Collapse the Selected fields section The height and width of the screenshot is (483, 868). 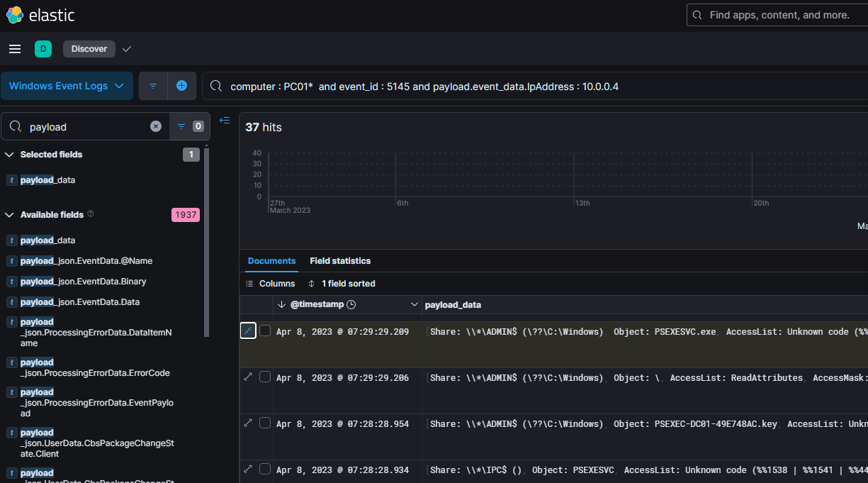pyautogui.click(x=10, y=155)
